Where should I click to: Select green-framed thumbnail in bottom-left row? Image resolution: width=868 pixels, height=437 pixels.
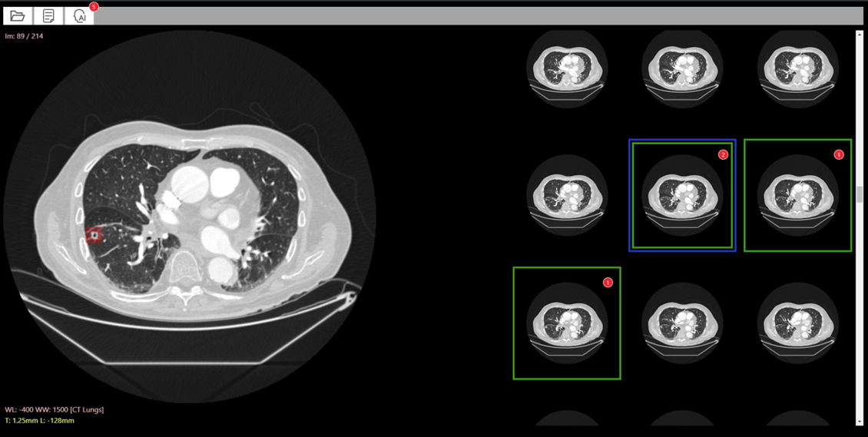[567, 323]
